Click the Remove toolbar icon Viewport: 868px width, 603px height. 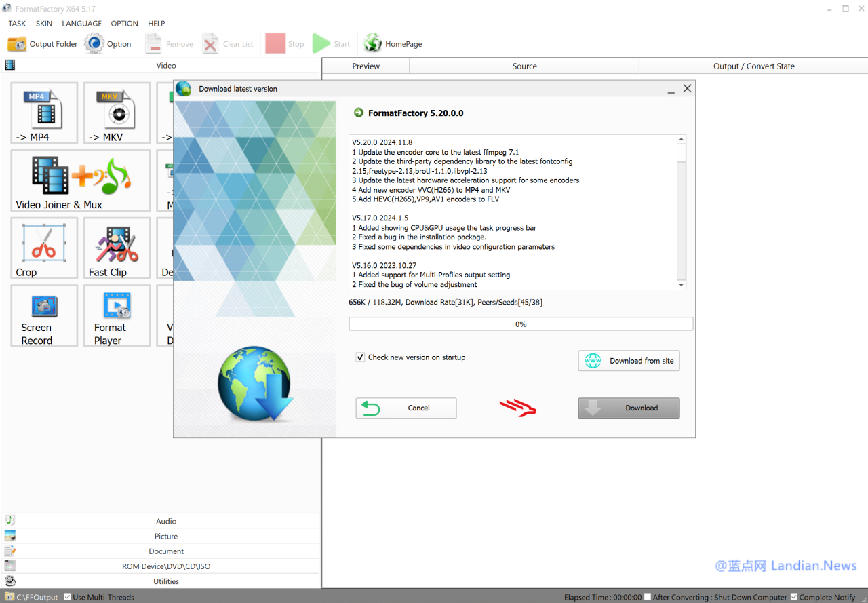154,43
